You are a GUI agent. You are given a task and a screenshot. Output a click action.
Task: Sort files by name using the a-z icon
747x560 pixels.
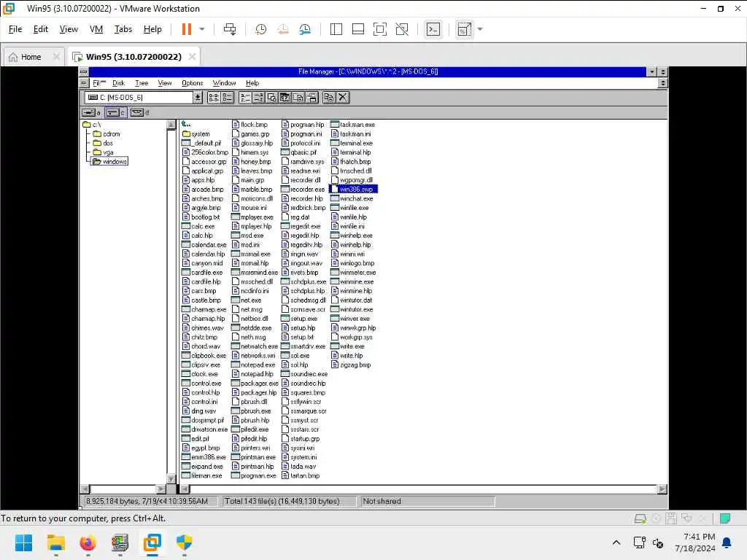pyautogui.click(x=245, y=98)
